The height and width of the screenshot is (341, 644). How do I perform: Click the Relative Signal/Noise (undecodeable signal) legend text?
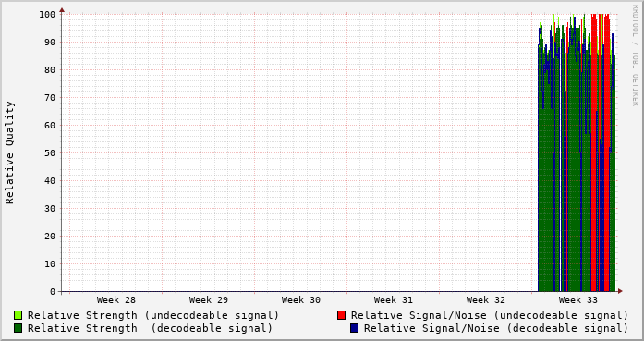pos(490,315)
